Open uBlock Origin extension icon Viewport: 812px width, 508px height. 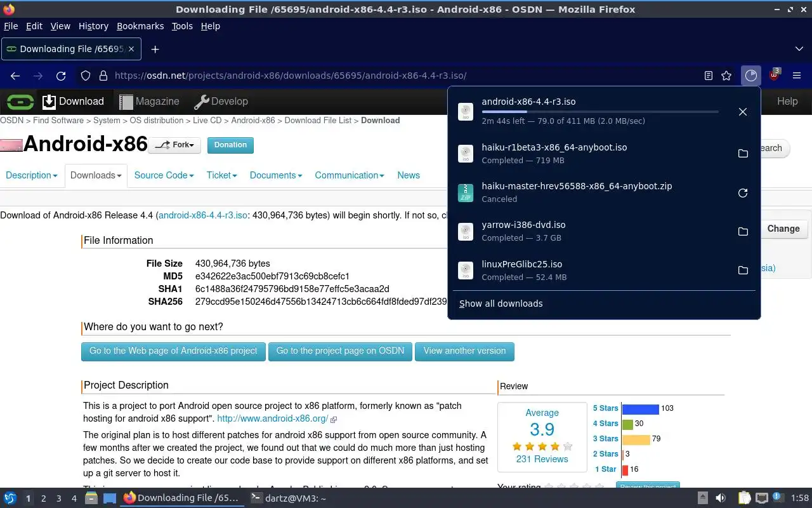point(775,75)
